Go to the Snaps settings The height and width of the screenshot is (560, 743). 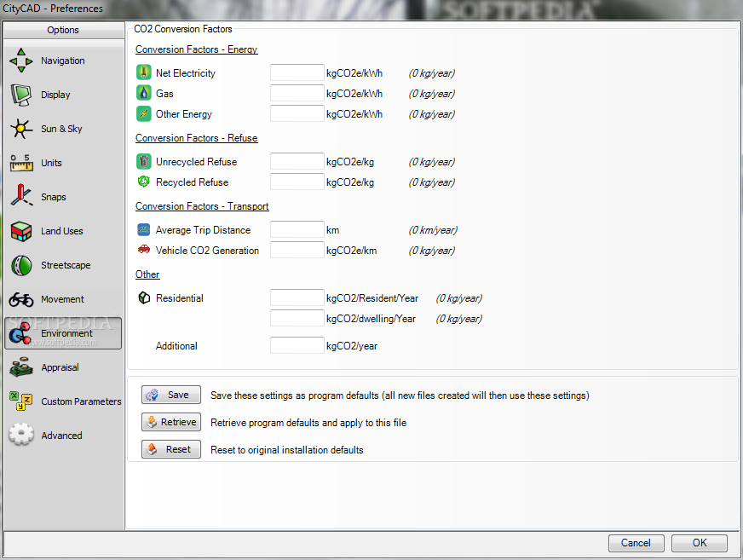62,197
